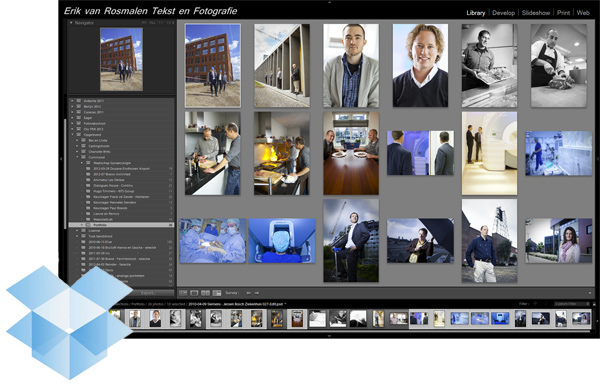Select the Douane Eindhoven Airport collection
The width and height of the screenshot is (600, 391).
click(x=122, y=169)
